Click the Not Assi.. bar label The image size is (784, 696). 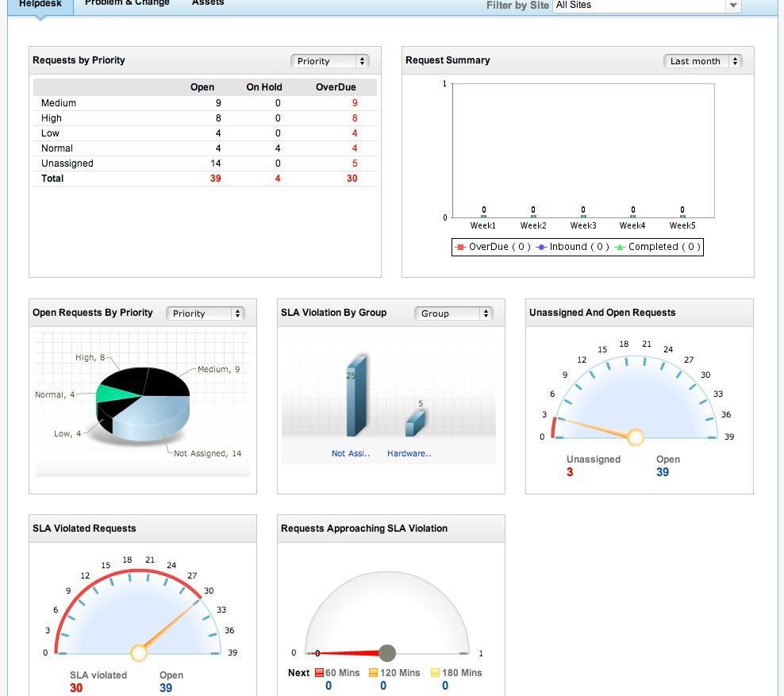pyautogui.click(x=351, y=453)
